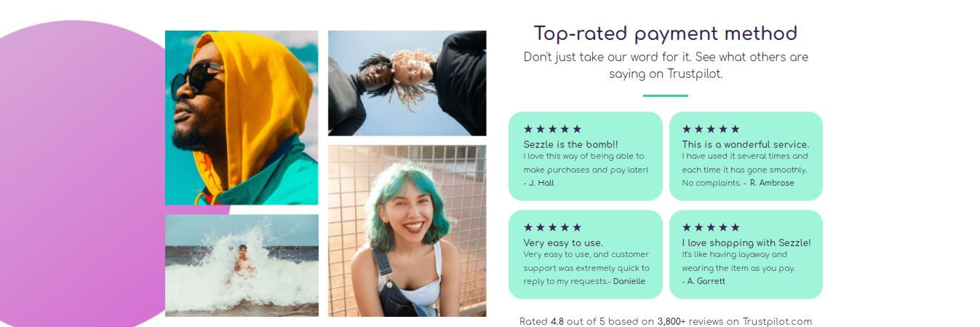Open the yellow hoodie man photo

pos(242,117)
